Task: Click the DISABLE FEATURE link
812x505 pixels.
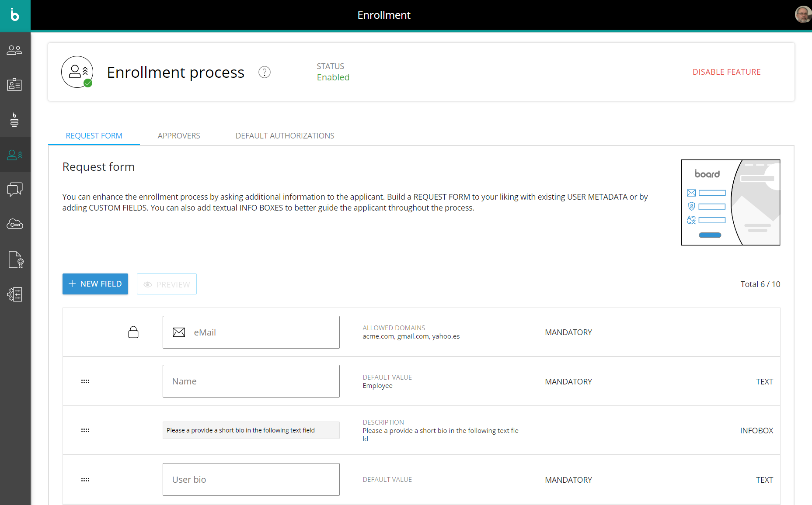Action: click(726, 72)
